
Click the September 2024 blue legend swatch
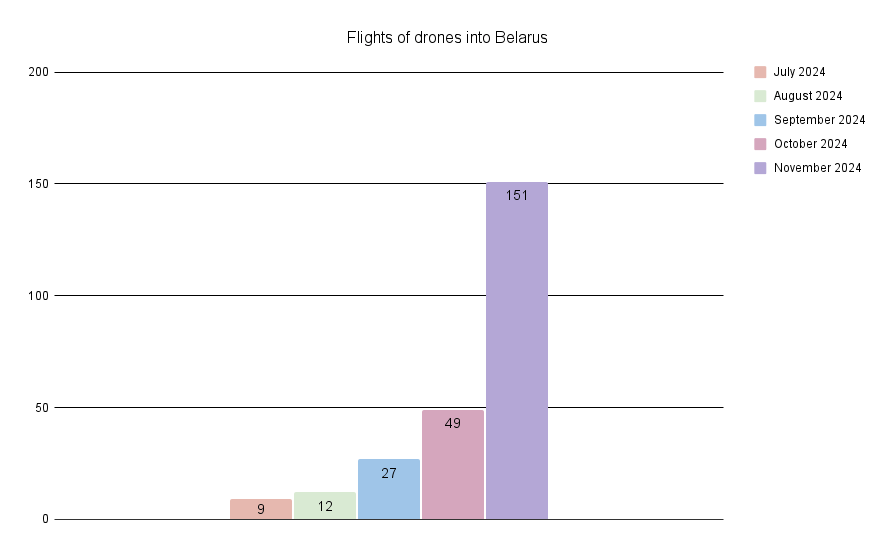coord(760,120)
